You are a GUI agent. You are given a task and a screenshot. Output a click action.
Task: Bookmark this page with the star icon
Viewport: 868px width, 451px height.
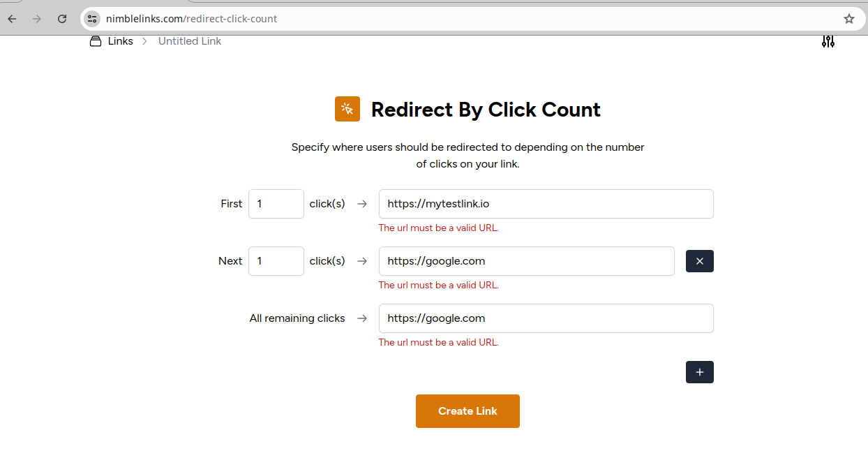[848, 19]
